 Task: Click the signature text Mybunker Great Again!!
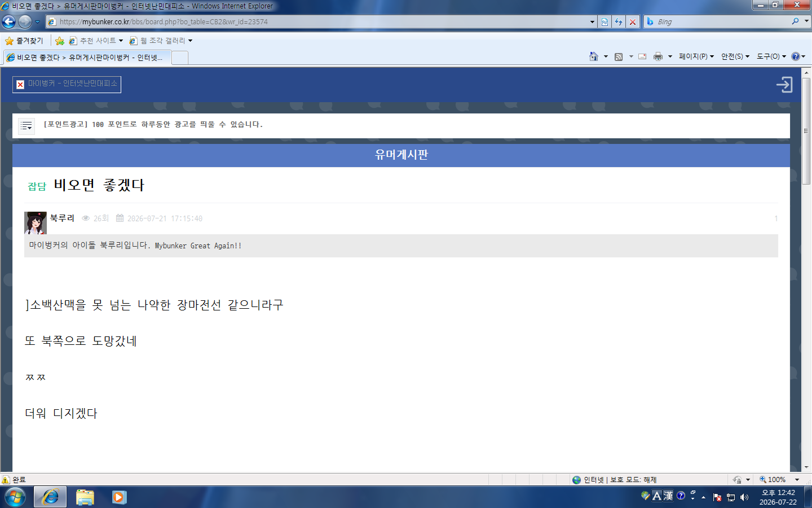click(198, 246)
